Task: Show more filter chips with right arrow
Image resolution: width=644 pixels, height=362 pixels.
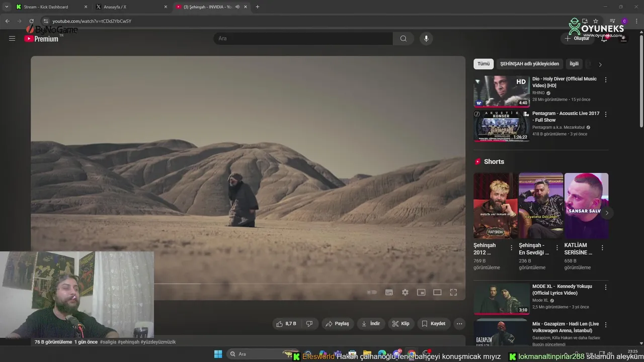Action: (600, 64)
